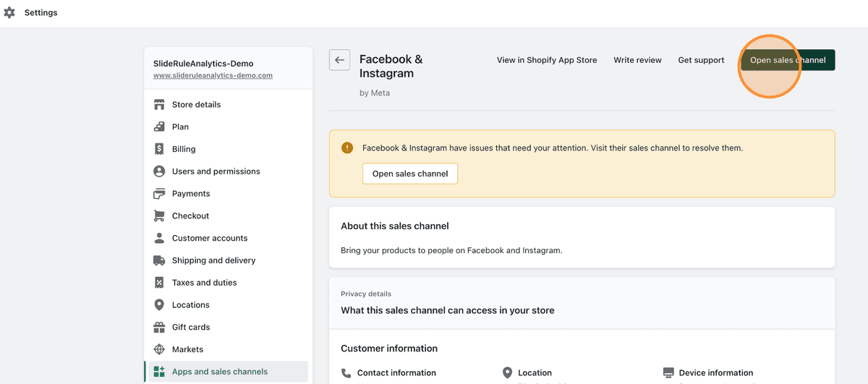Click the SlideRuleAnalytics-Demo store name

[x=203, y=64]
